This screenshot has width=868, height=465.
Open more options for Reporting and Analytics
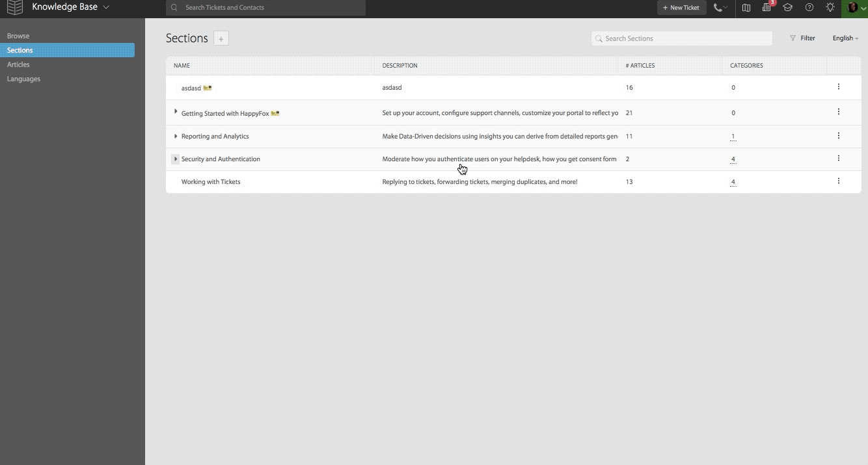[x=838, y=136]
